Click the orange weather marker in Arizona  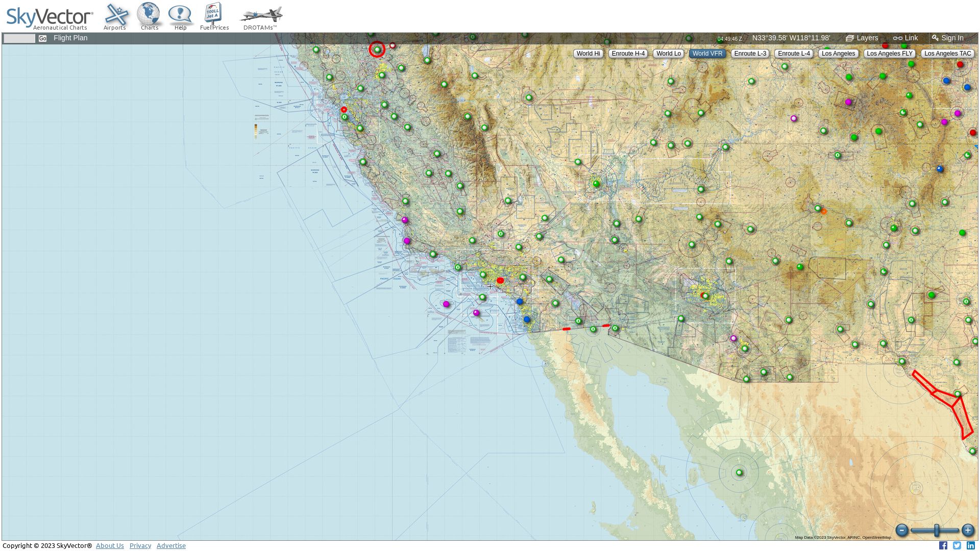824,211
